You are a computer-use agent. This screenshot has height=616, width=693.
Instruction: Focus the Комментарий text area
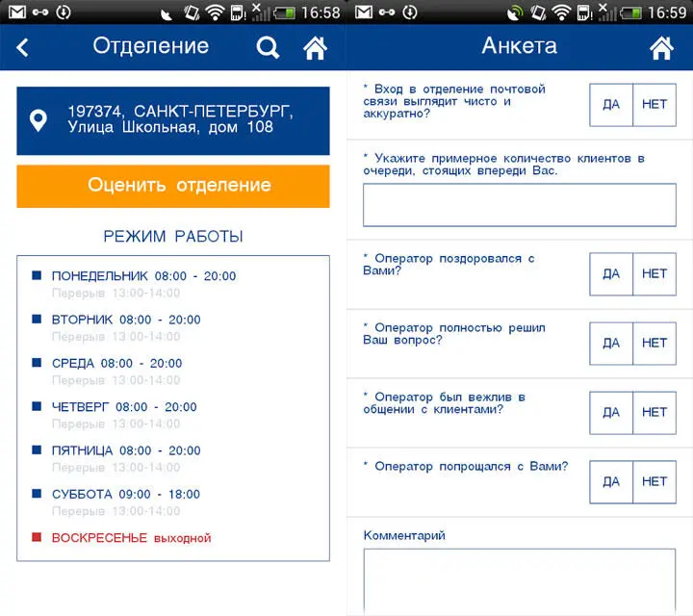click(520, 581)
